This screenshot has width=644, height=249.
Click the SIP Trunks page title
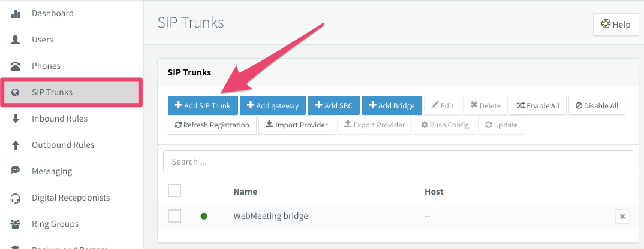[191, 23]
